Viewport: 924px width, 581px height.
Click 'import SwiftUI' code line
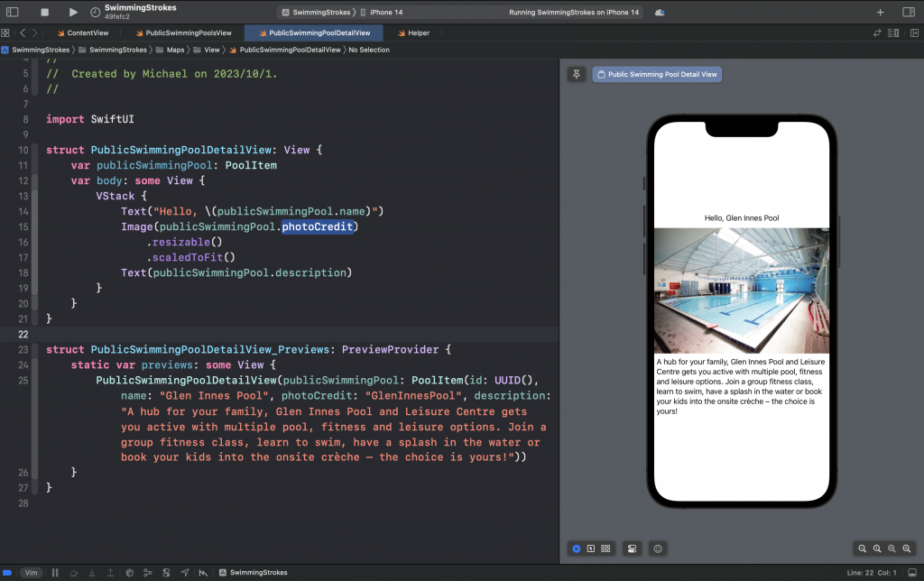[x=90, y=119]
